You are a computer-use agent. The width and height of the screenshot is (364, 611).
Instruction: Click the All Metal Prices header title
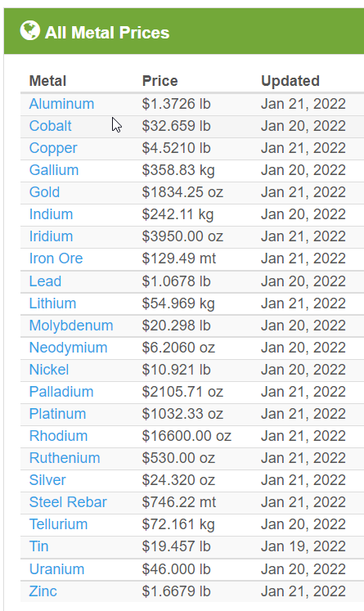coord(107,33)
